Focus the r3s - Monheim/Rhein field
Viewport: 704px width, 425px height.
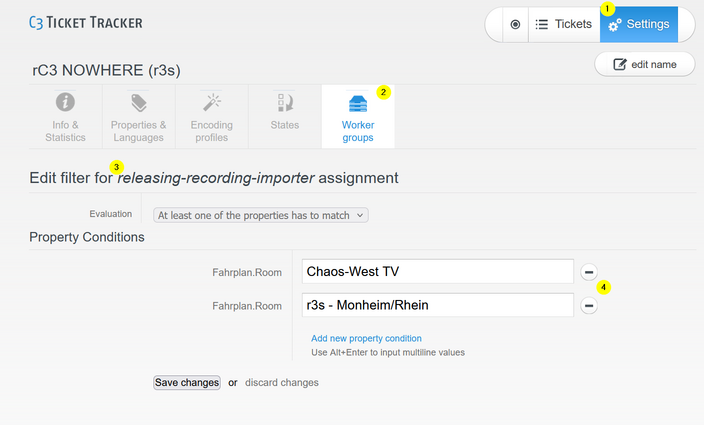436,305
